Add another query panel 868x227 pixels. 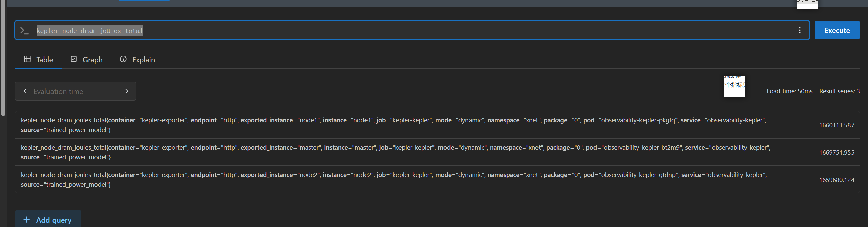coord(48,219)
